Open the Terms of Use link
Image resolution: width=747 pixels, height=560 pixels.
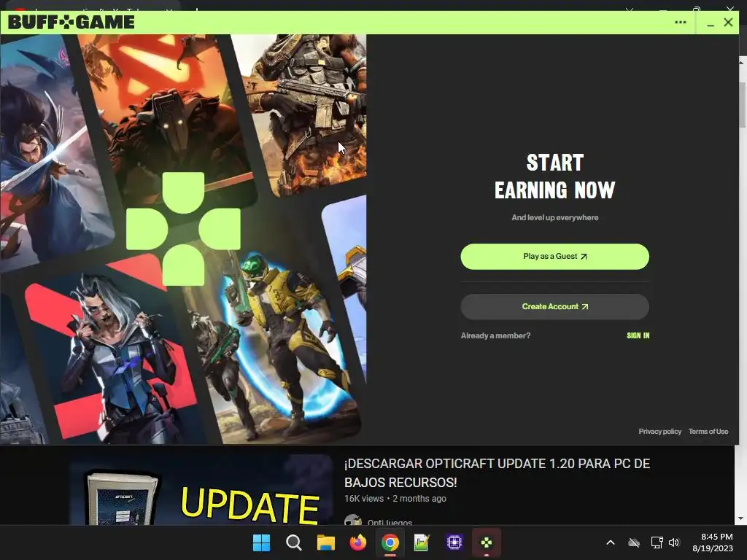(x=708, y=432)
